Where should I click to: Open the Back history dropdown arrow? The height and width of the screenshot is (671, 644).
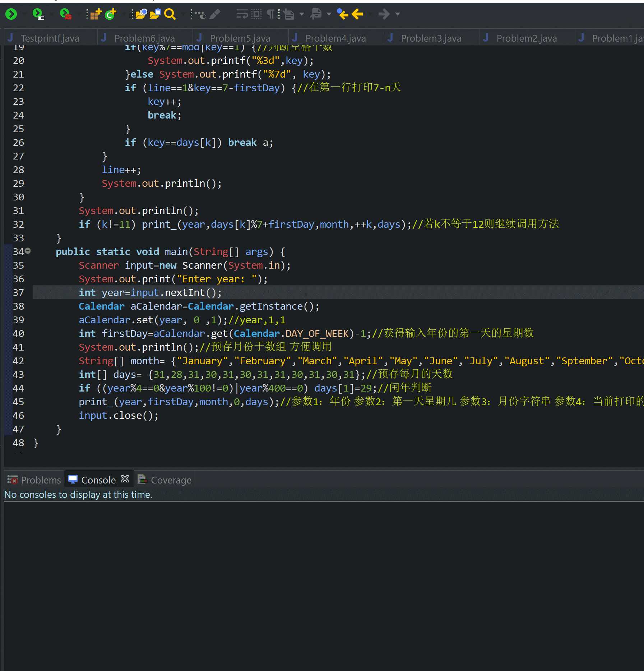[x=370, y=14]
